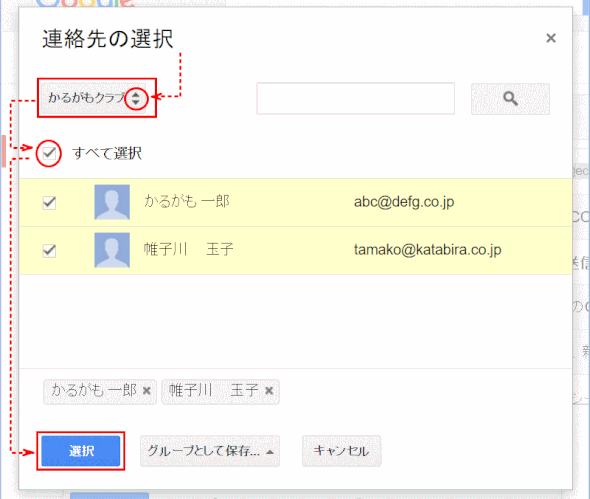590x499 pixels.
Task: Open the グループとして保存 menu
Action: coord(210,451)
